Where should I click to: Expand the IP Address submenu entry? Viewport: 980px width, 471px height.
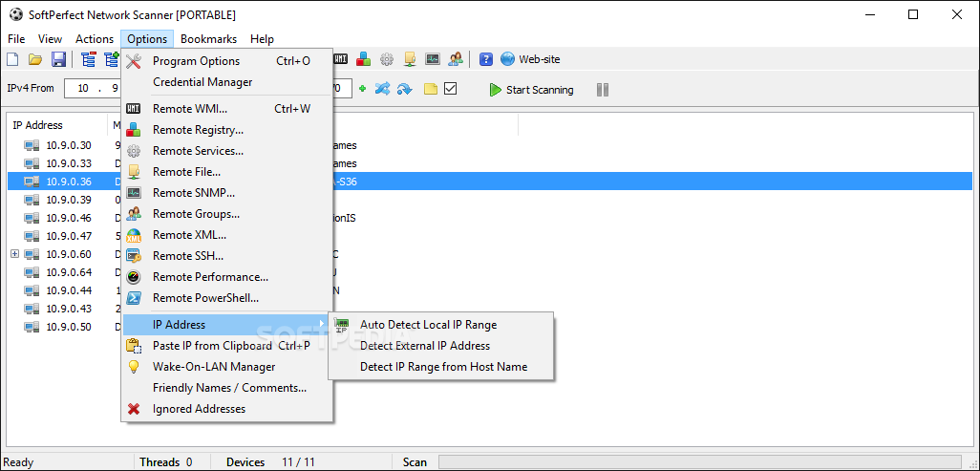pos(226,325)
